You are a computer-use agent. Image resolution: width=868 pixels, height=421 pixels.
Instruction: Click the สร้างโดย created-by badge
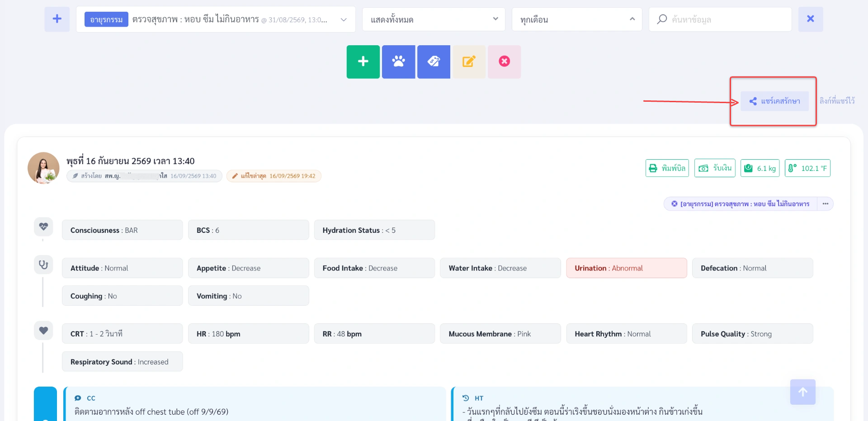pos(144,176)
